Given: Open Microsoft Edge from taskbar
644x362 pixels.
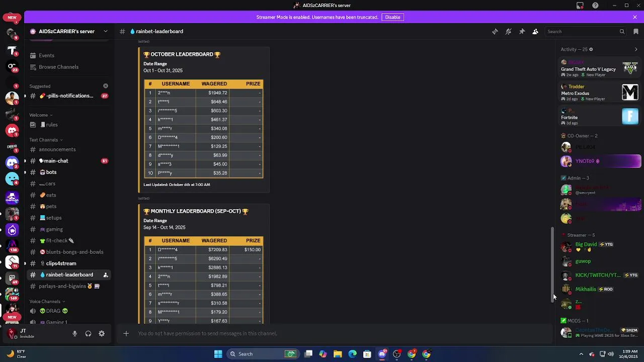Looking at the screenshot, I should pyautogui.click(x=352, y=354).
